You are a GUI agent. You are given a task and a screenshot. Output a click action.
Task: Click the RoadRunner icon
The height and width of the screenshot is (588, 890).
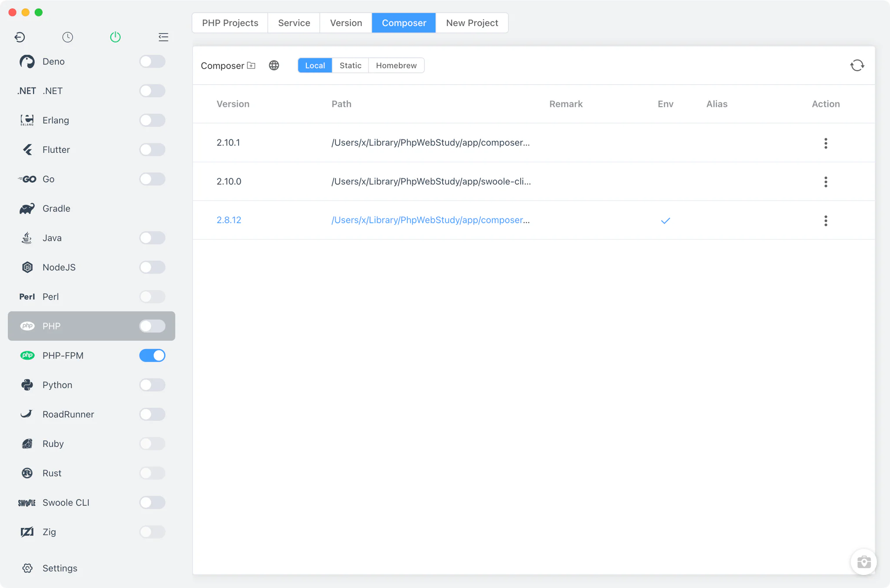27,414
